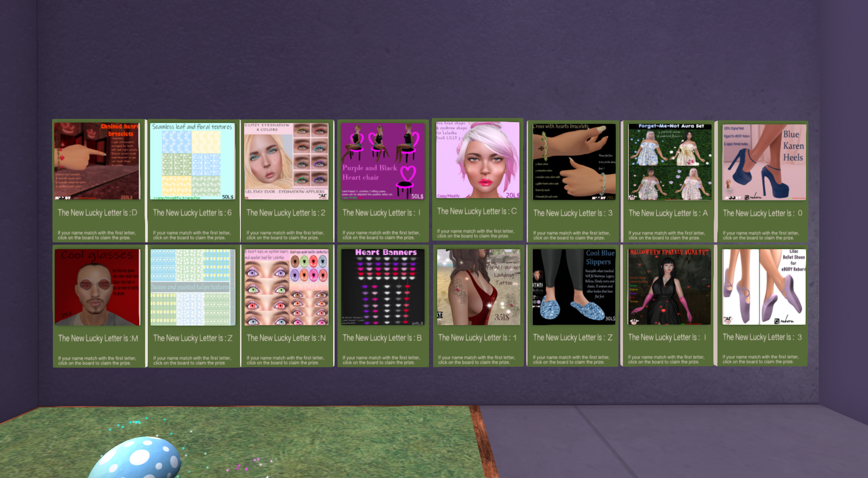
Task: Click the Chained heart bracelets prize image
Action: pos(97,161)
